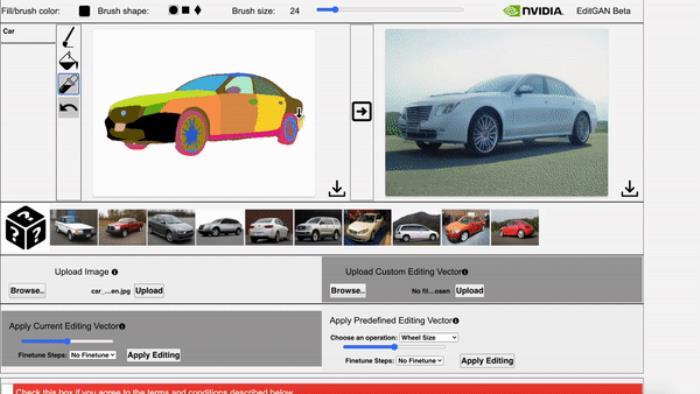
Task: Select the Car tab
Action: point(28,34)
